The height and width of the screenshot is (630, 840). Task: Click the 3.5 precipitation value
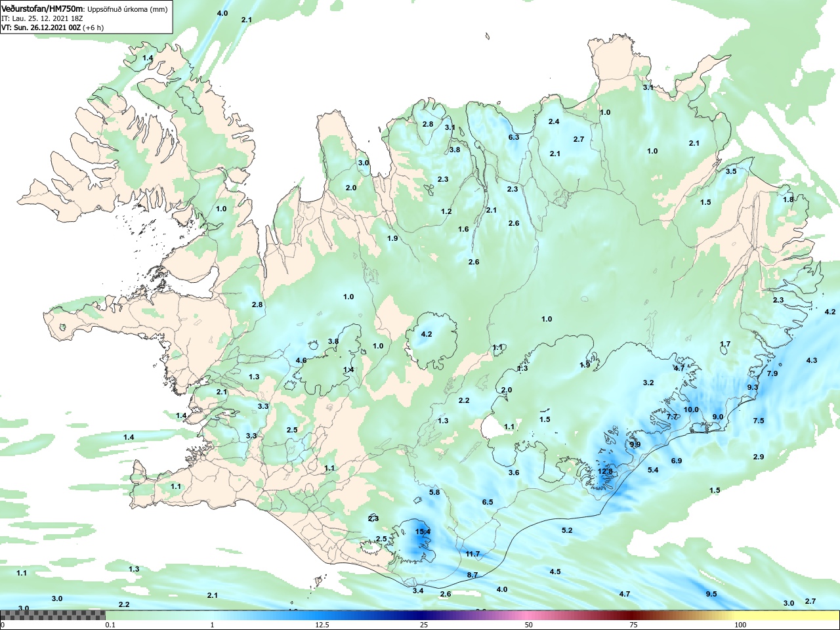click(731, 171)
